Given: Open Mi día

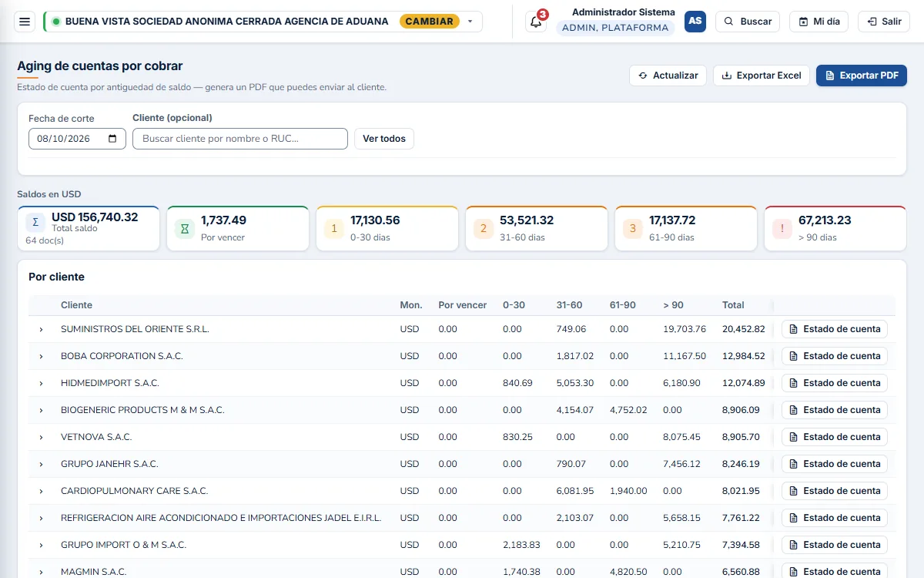Looking at the screenshot, I should click(819, 22).
